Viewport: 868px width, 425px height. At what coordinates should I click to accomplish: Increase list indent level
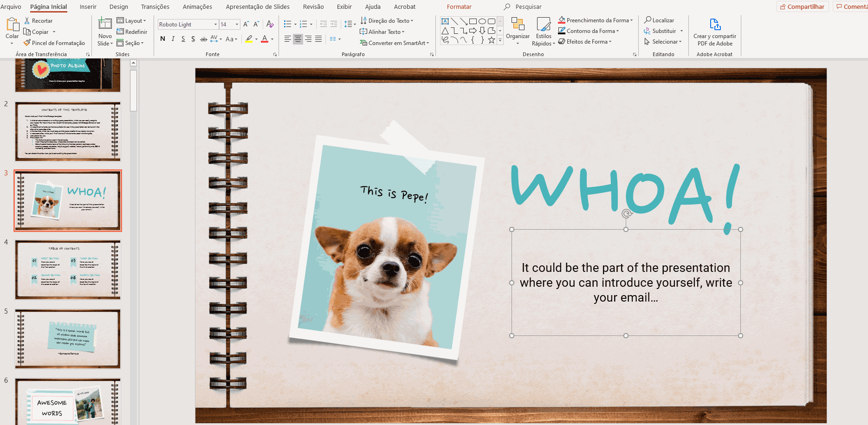(334, 24)
